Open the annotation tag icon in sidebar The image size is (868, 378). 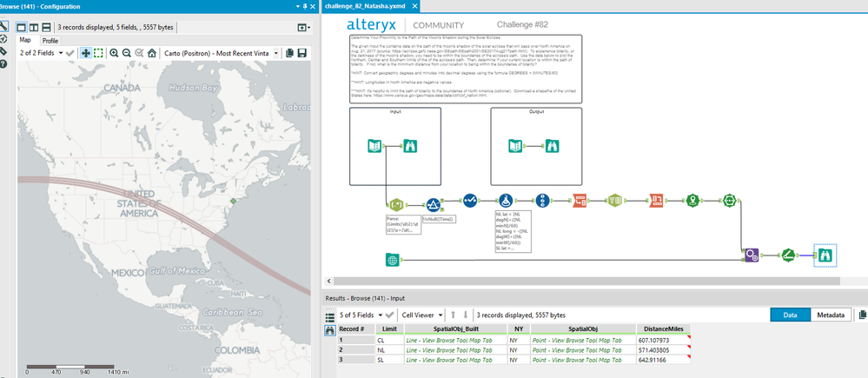(x=3, y=51)
